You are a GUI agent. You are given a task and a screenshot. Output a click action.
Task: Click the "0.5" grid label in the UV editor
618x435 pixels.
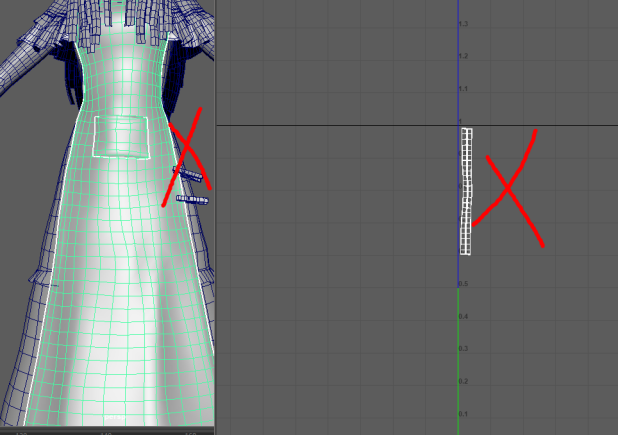pos(464,284)
